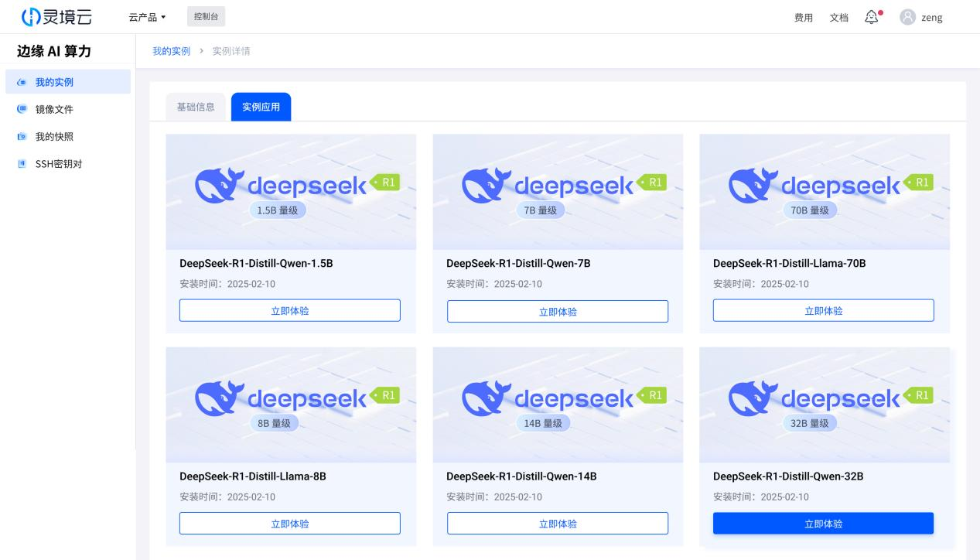Click the DeepSeek-R1-Distill-Llama-8B title
The width and height of the screenshot is (980, 560).
coord(253,476)
